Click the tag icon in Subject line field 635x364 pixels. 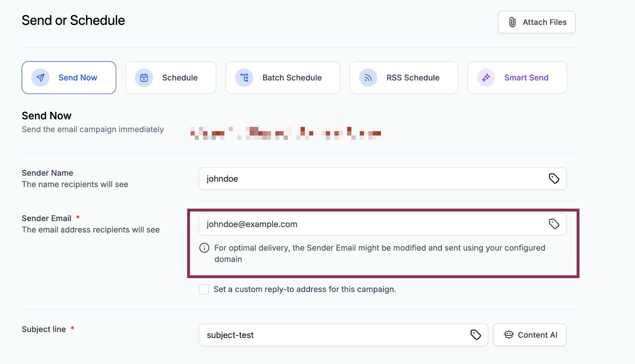click(476, 335)
